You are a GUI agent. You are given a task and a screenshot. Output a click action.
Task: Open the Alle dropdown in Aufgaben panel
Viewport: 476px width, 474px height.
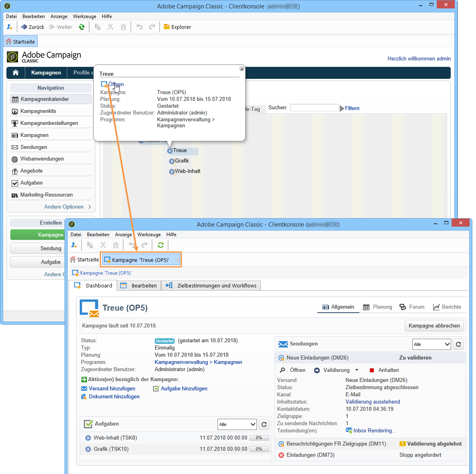(x=237, y=424)
